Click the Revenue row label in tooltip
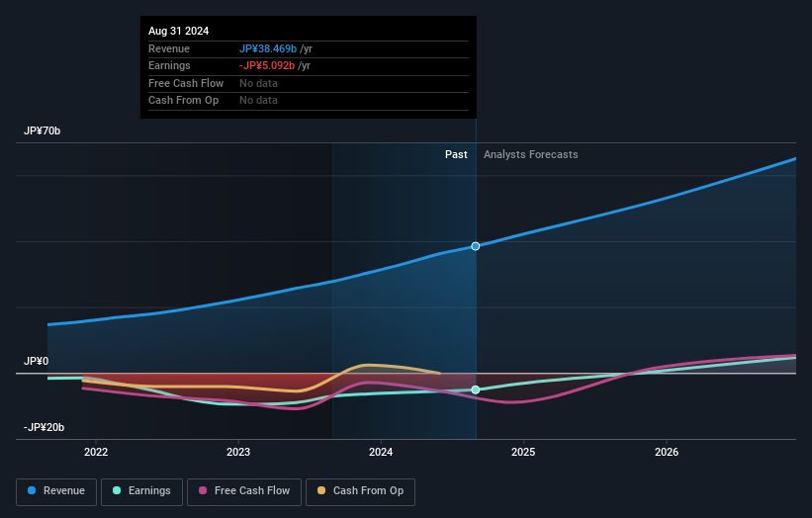This screenshot has width=812, height=518. pos(169,48)
